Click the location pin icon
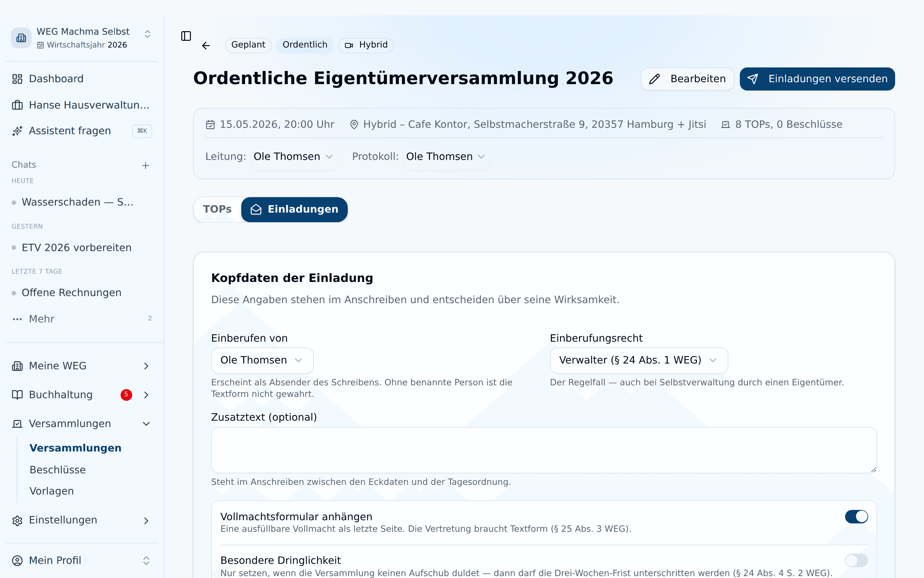The height and width of the screenshot is (578, 924). coord(354,125)
